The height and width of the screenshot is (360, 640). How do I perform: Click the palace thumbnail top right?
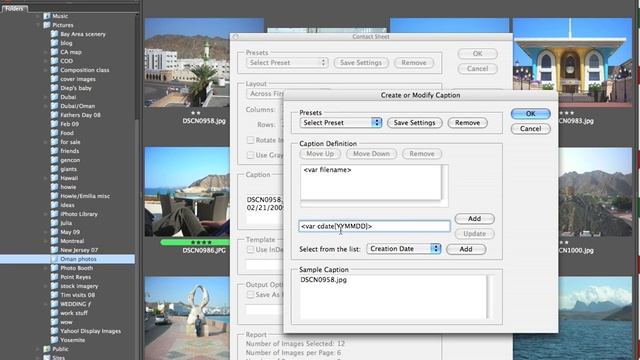click(572, 62)
